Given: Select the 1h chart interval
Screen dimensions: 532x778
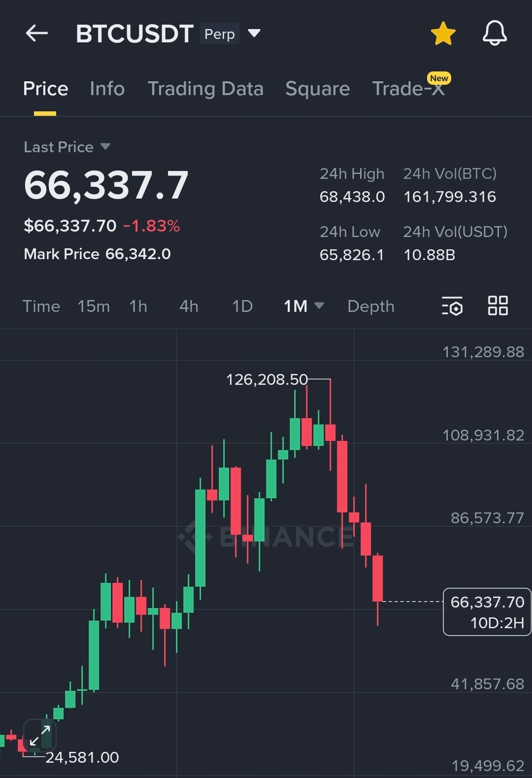Looking at the screenshot, I should click(x=138, y=306).
